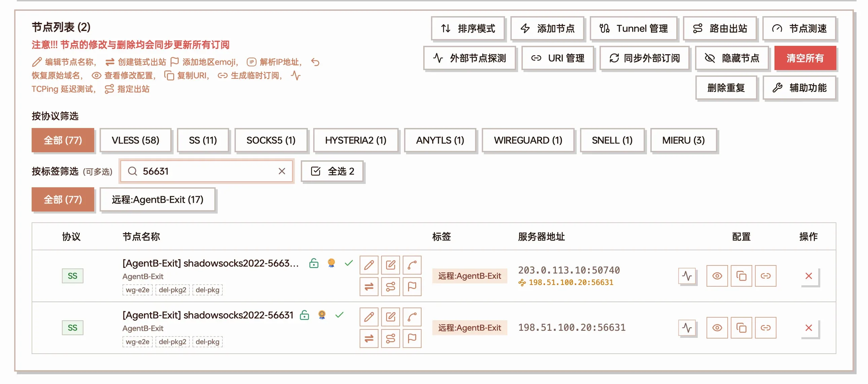View modified config of shadowsocks2022-56631 node
868x384 pixels.
[x=717, y=328]
